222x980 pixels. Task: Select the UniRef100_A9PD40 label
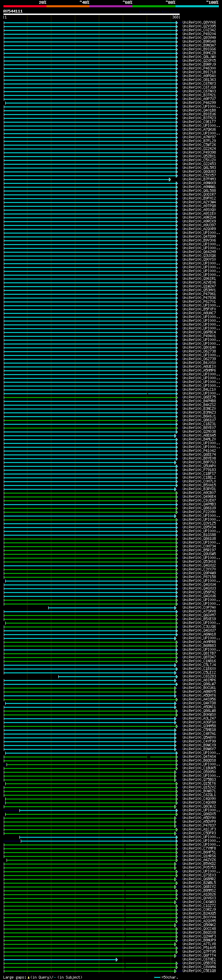199,76
